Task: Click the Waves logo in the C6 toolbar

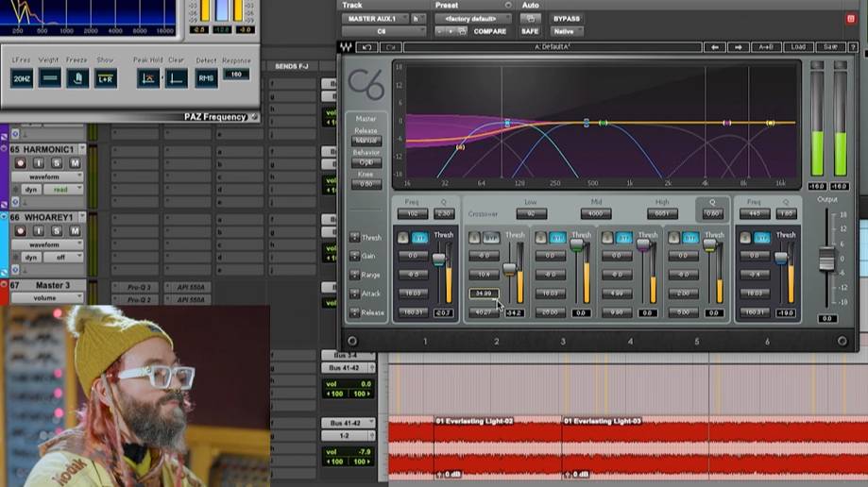Action: (x=346, y=47)
